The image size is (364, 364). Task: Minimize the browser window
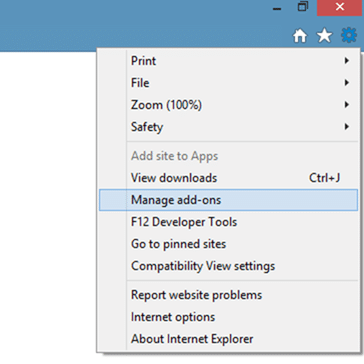pos(277,8)
